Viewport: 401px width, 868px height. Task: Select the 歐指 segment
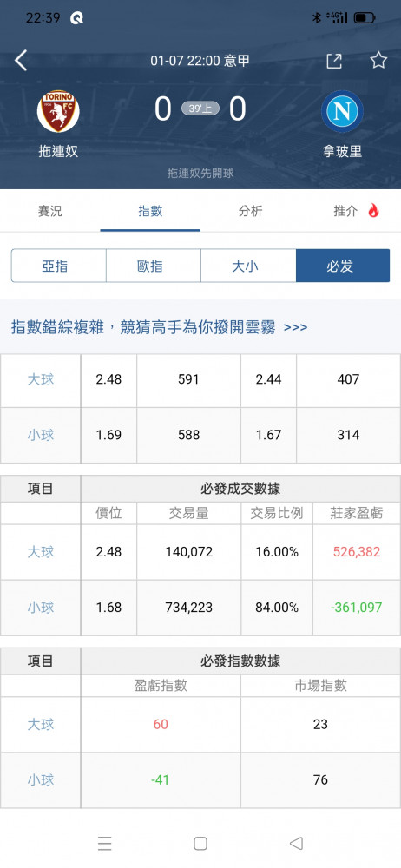(x=154, y=266)
